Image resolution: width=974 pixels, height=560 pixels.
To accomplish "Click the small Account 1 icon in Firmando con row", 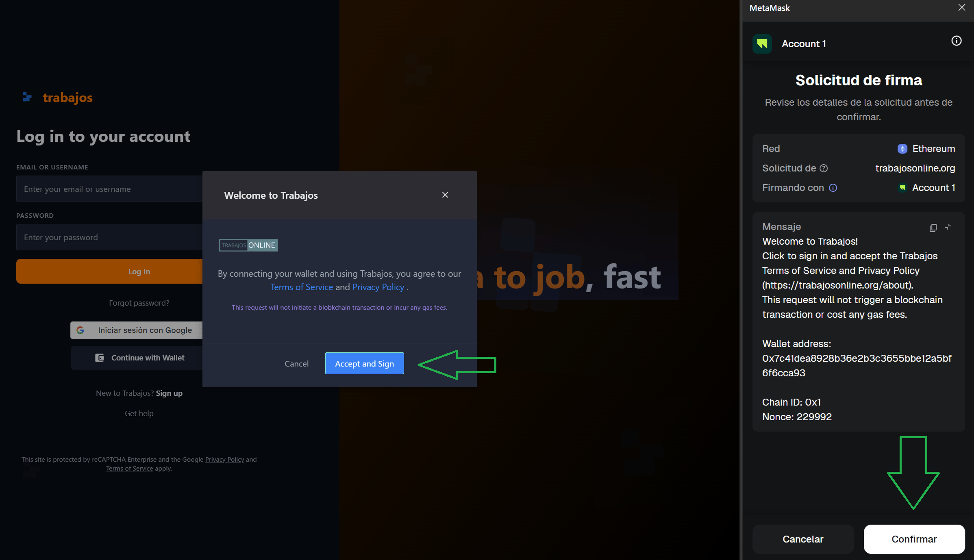I will [902, 188].
